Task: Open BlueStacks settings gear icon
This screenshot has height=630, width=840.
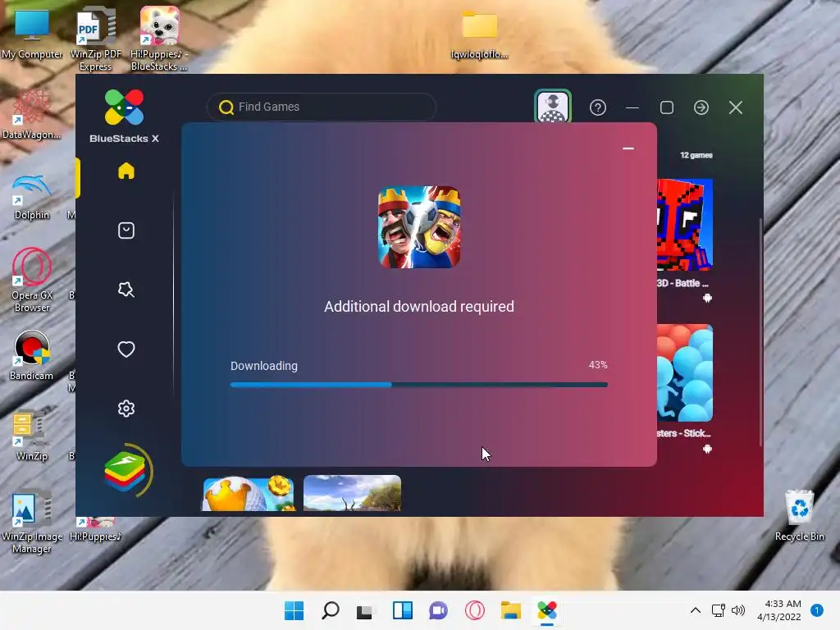Action: 126,409
